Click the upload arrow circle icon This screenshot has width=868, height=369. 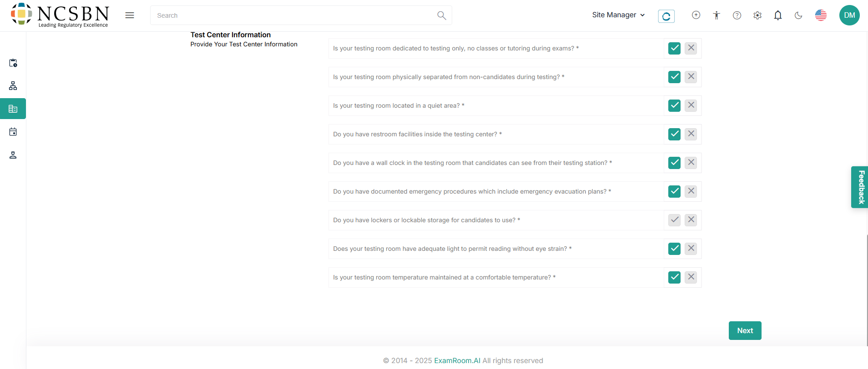(x=696, y=15)
